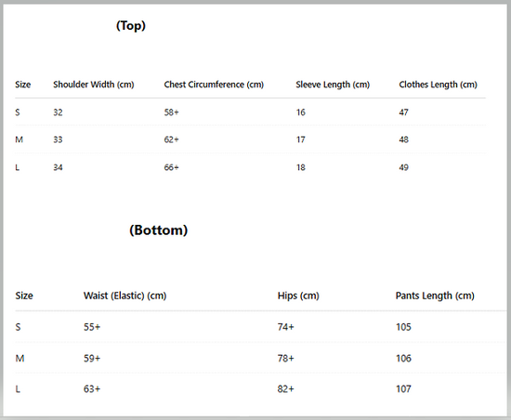This screenshot has width=511, height=420.
Task: Click the 55+ waist value
Action: pyautogui.click(x=92, y=327)
